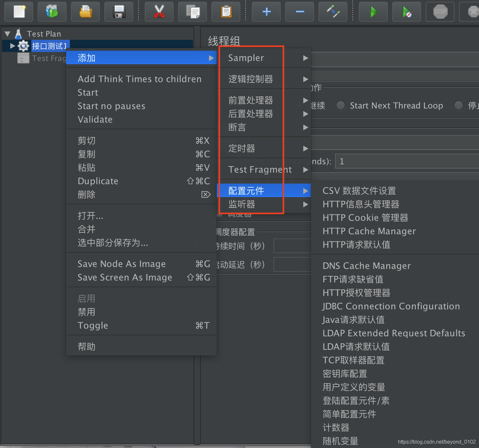Expand all nodes with plus icon

click(x=266, y=12)
